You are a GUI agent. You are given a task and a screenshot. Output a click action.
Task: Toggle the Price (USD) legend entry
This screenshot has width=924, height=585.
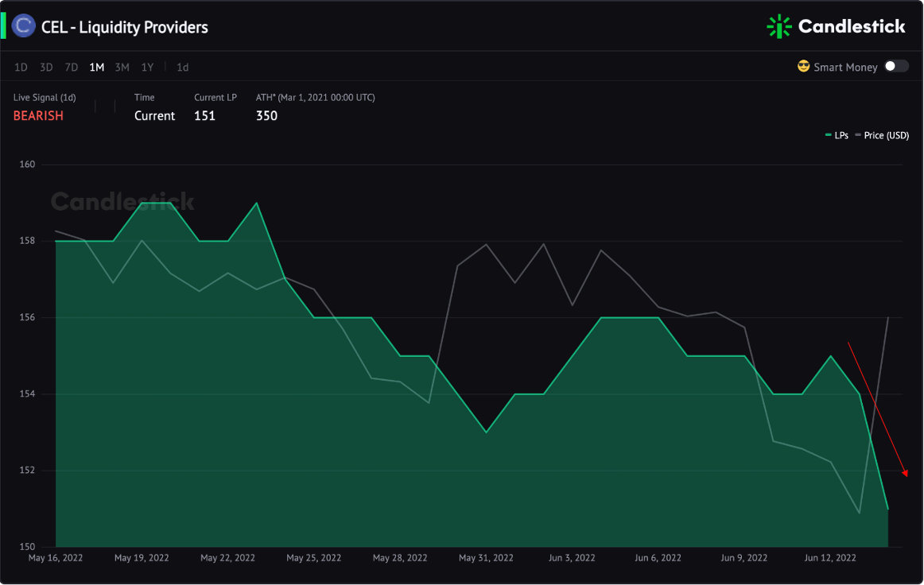click(x=882, y=135)
